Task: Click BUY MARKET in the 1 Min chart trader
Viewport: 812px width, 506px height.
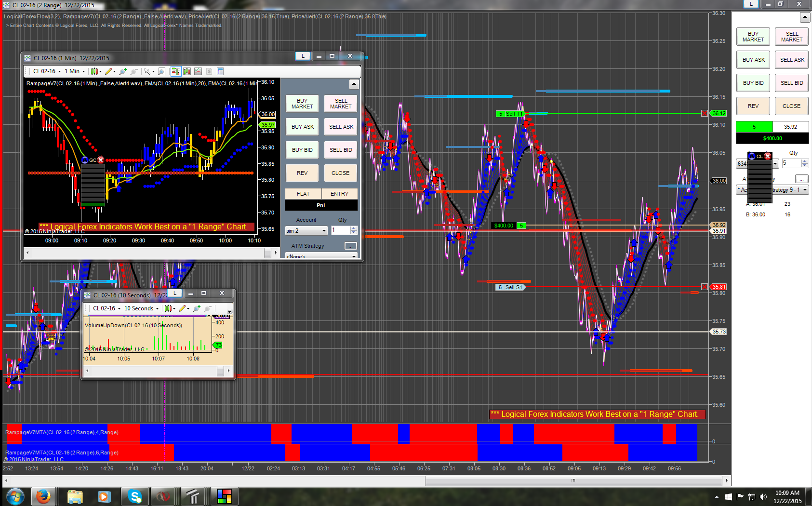Action: (x=302, y=104)
